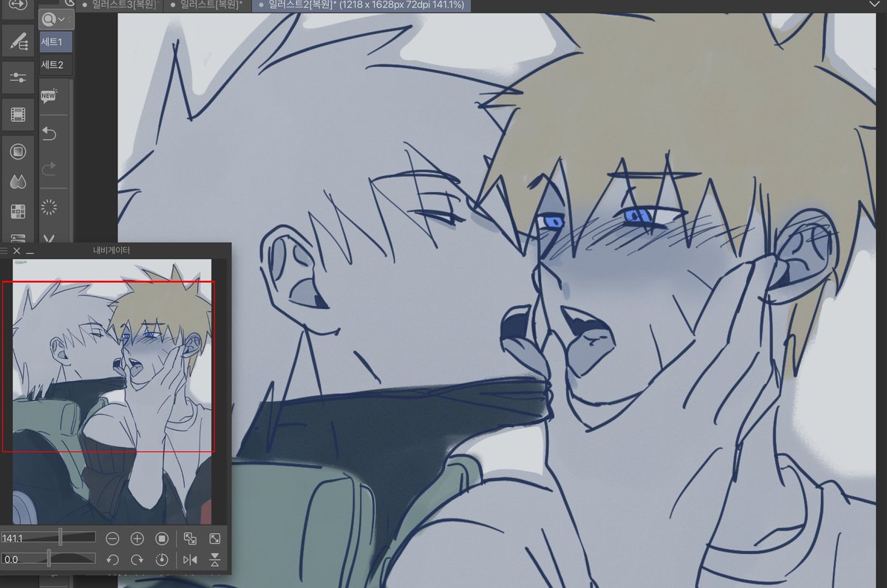
Task: Click the dotted circle Clear icon
Action: (x=50, y=207)
